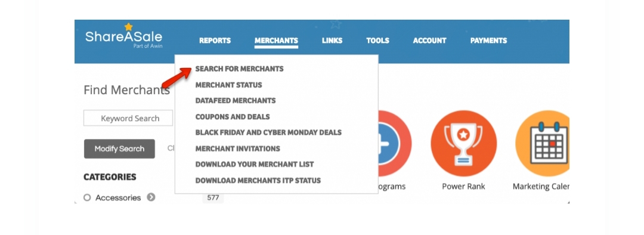The height and width of the screenshot is (235, 644).
Task: Open the Marketing Calendar icon
Action: [543, 144]
